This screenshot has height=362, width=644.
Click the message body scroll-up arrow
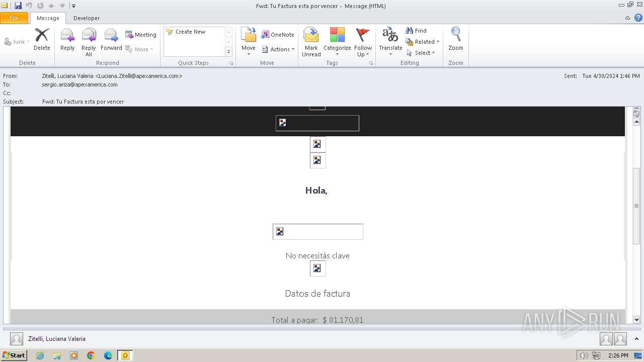pyautogui.click(x=636, y=122)
